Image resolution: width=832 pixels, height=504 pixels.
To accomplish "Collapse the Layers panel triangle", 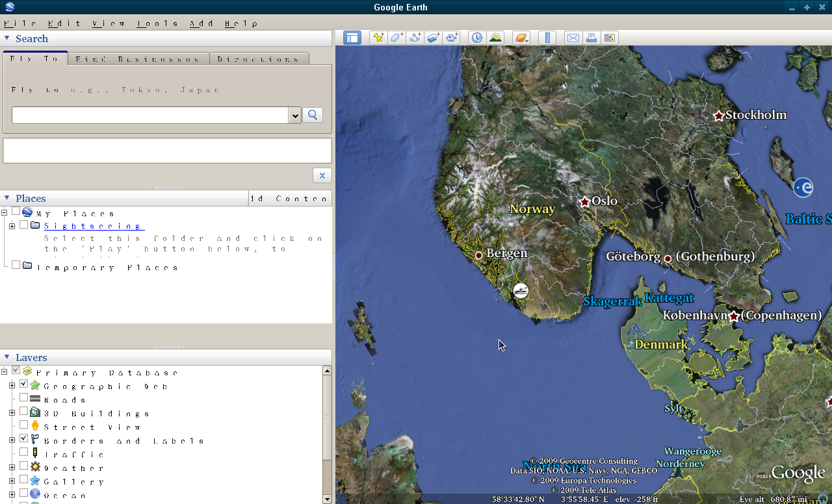I will pos(7,357).
